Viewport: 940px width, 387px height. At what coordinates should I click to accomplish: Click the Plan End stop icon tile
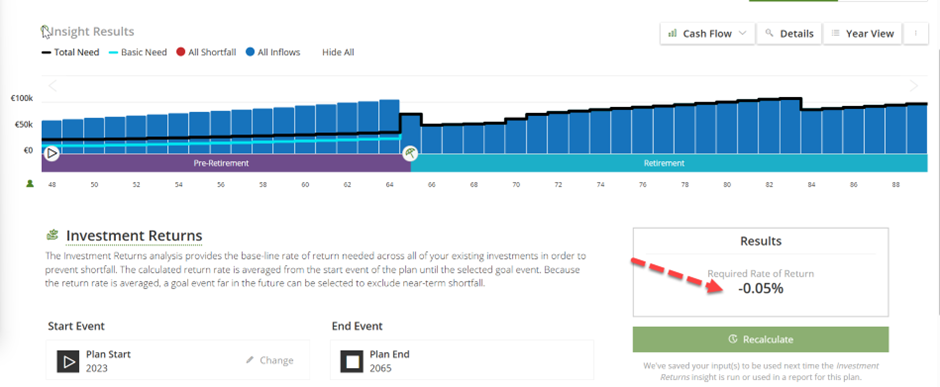coord(352,361)
